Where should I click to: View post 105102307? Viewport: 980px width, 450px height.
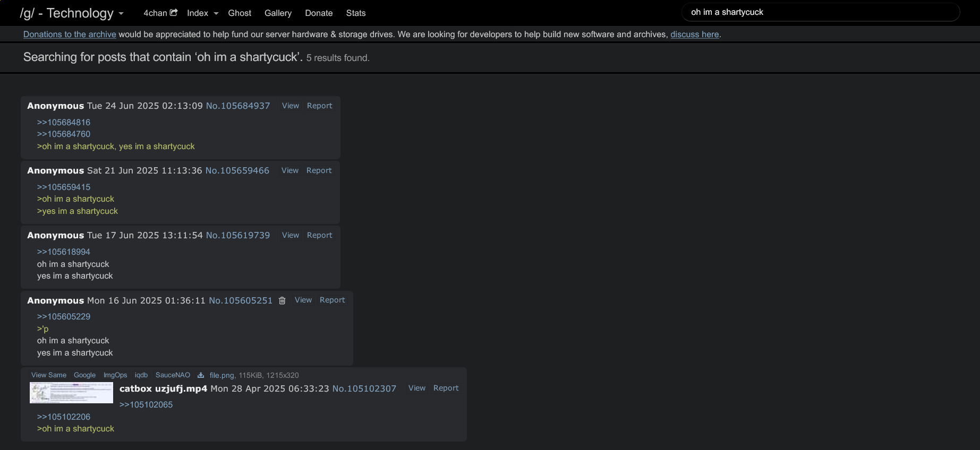(x=417, y=388)
